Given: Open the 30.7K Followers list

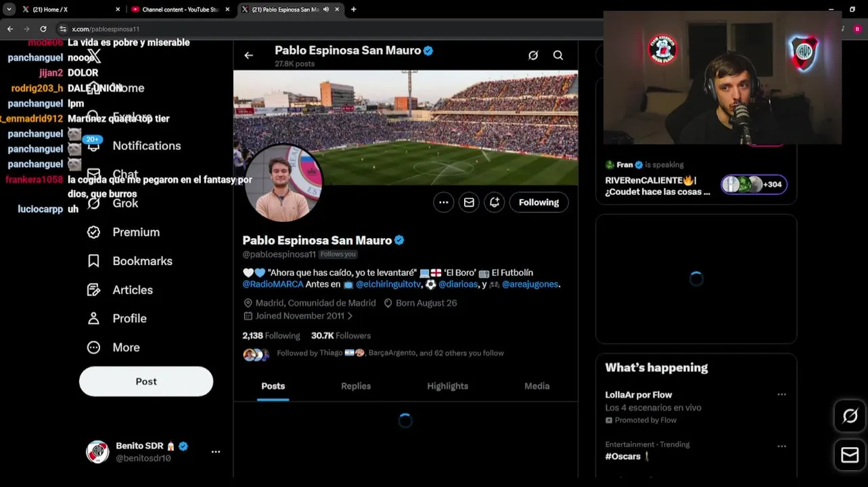Looking at the screenshot, I should pos(341,335).
